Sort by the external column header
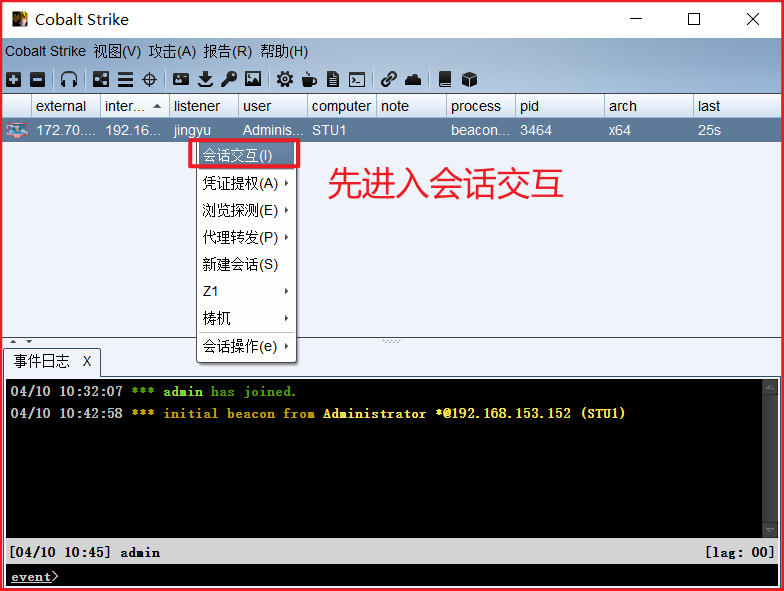This screenshot has height=591, width=784. coord(66,106)
